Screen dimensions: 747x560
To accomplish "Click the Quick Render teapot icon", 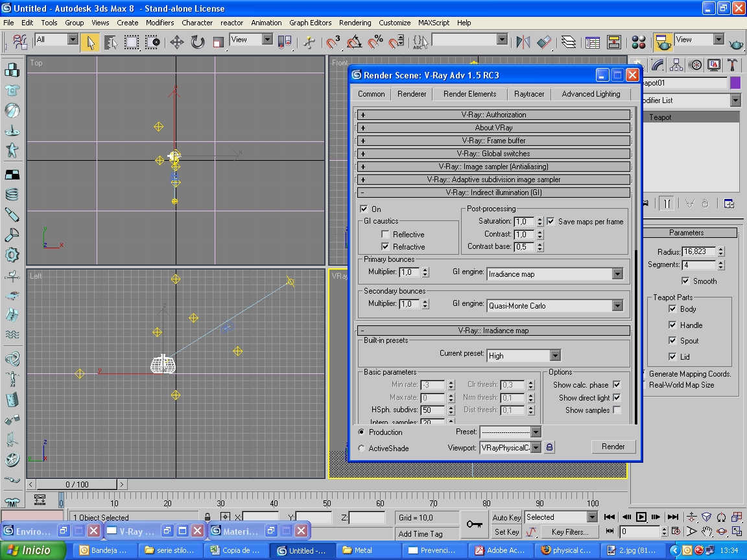I will pos(735,44).
